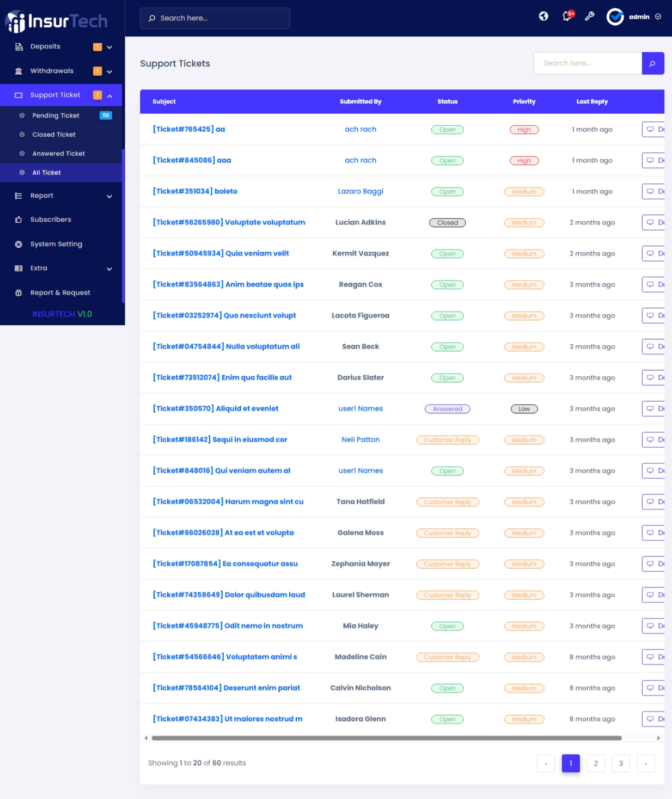672x799 pixels.
Task: Click the Deposits sidebar icon
Action: [19, 47]
